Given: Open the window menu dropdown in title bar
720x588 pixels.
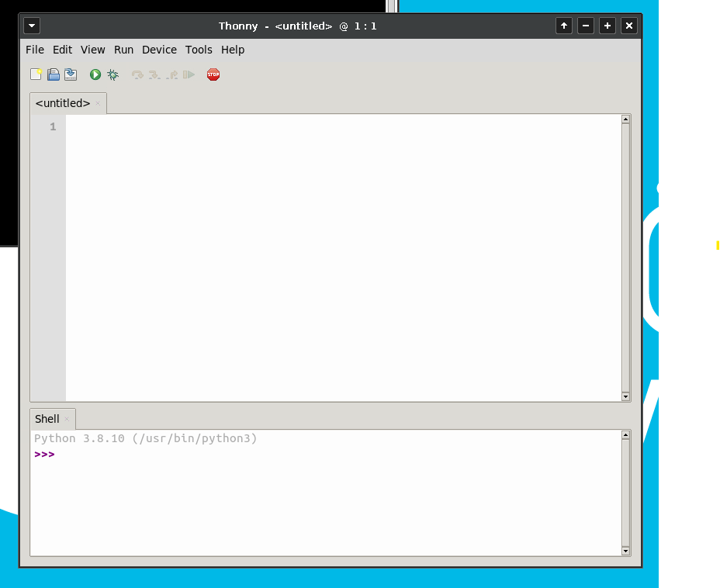Looking at the screenshot, I should 32,26.
